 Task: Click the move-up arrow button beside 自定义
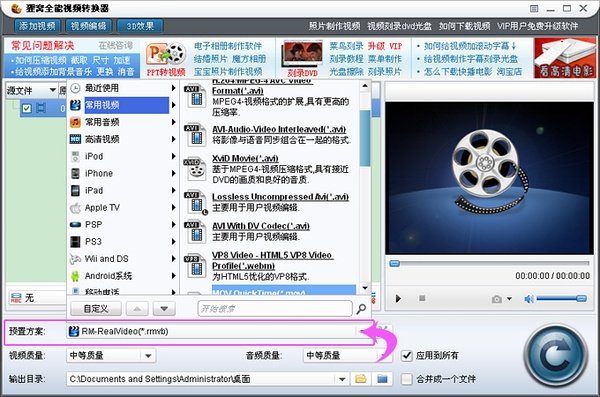pyautogui.click(x=137, y=309)
